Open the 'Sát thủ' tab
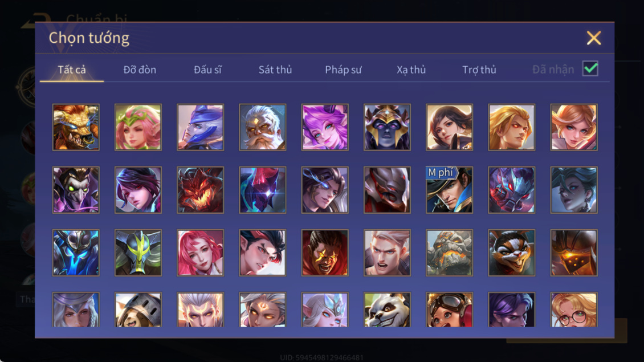The image size is (644, 362). point(275,70)
